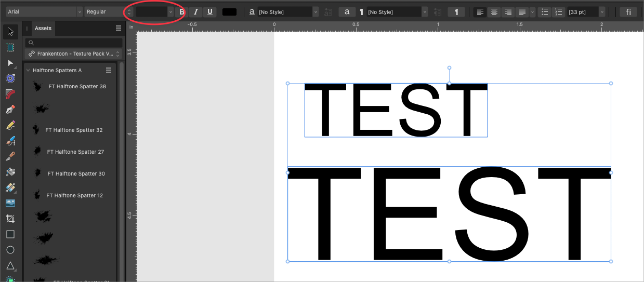
Task: Select the Pencil tool
Action: click(x=10, y=126)
